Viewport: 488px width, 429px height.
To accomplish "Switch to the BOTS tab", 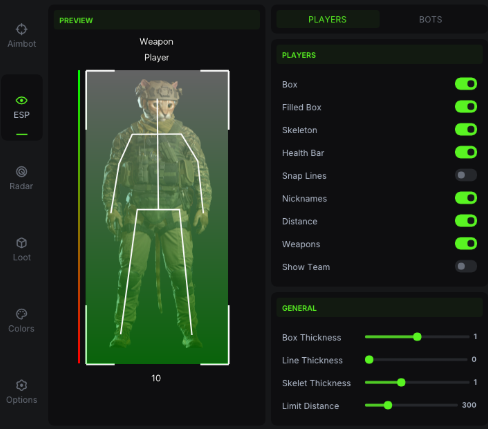I will [430, 19].
